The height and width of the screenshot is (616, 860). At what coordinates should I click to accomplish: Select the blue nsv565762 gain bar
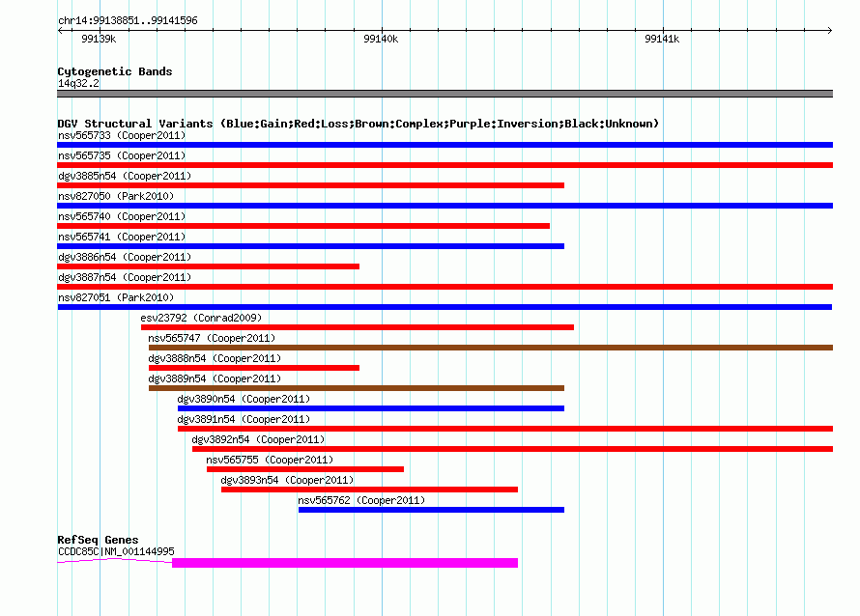(x=431, y=510)
